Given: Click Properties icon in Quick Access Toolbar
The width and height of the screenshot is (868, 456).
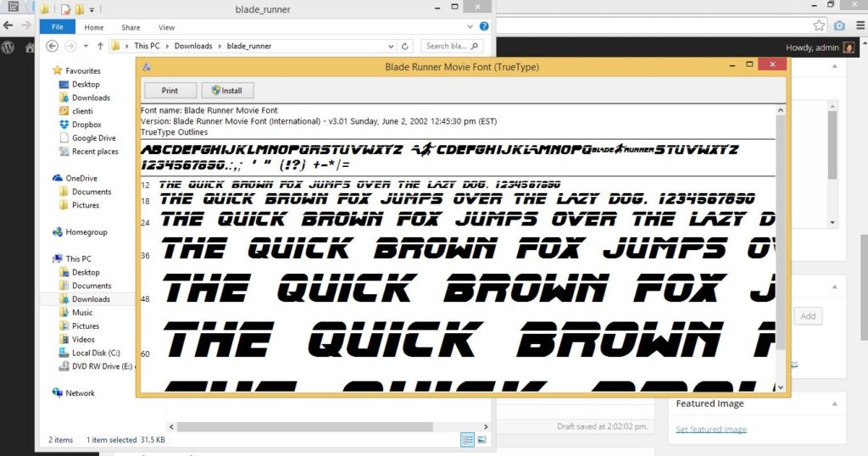Looking at the screenshot, I should [66, 8].
